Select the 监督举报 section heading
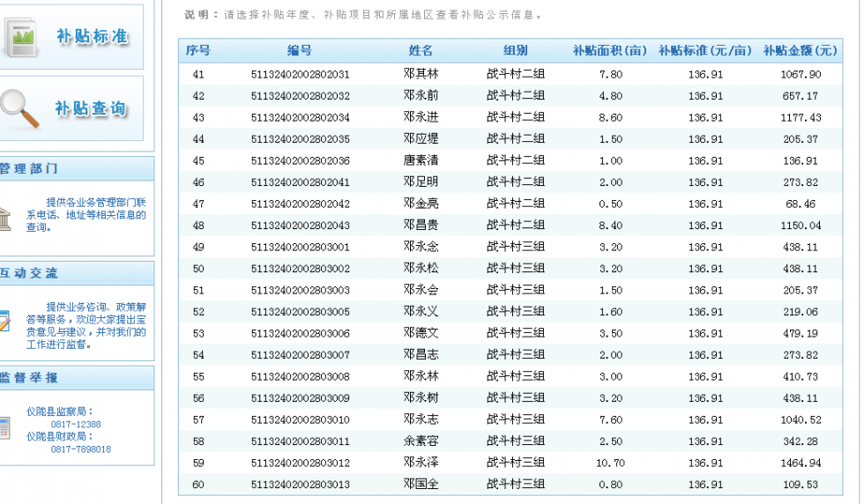 29,377
